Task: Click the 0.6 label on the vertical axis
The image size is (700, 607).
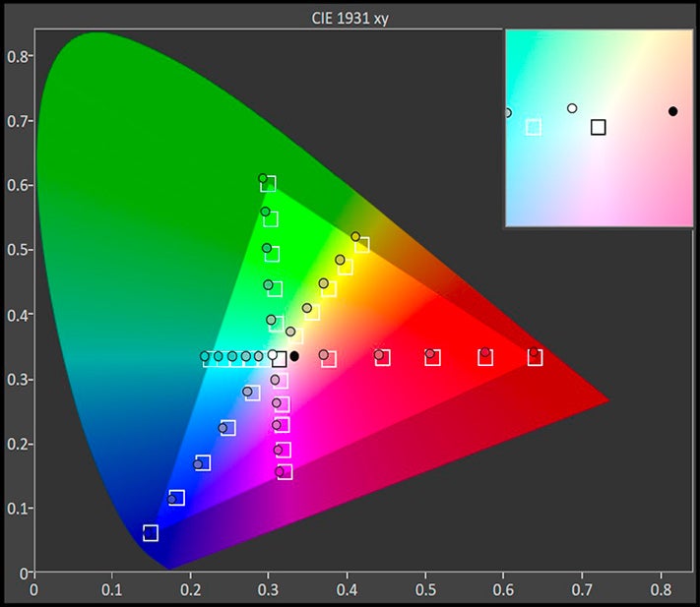Action: click(x=17, y=185)
